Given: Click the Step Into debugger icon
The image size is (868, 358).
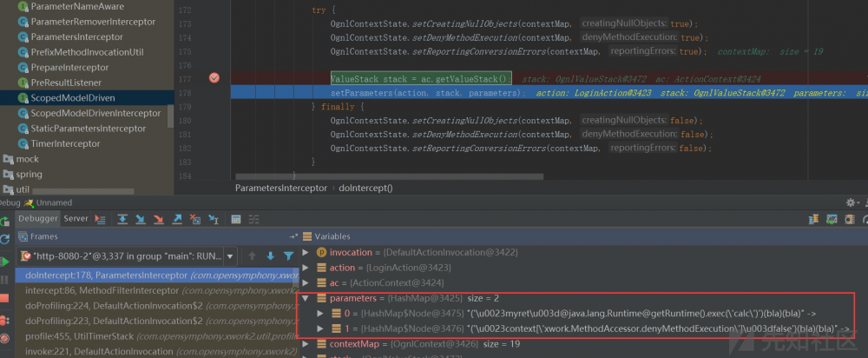Looking at the screenshot, I should (141, 219).
